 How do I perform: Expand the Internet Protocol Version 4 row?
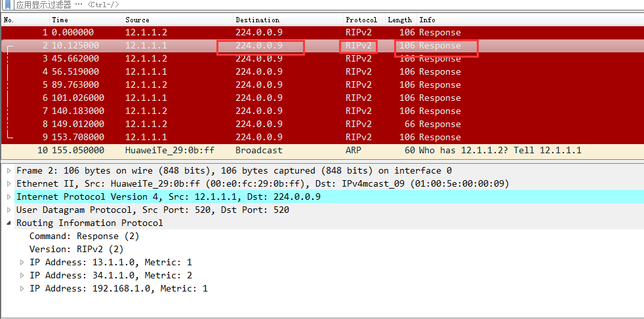tap(9, 197)
